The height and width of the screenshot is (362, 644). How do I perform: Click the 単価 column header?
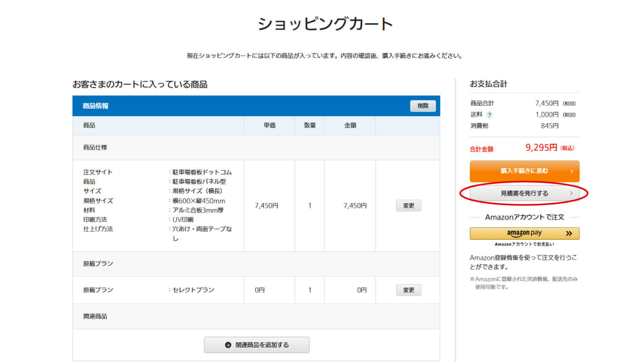(x=269, y=125)
